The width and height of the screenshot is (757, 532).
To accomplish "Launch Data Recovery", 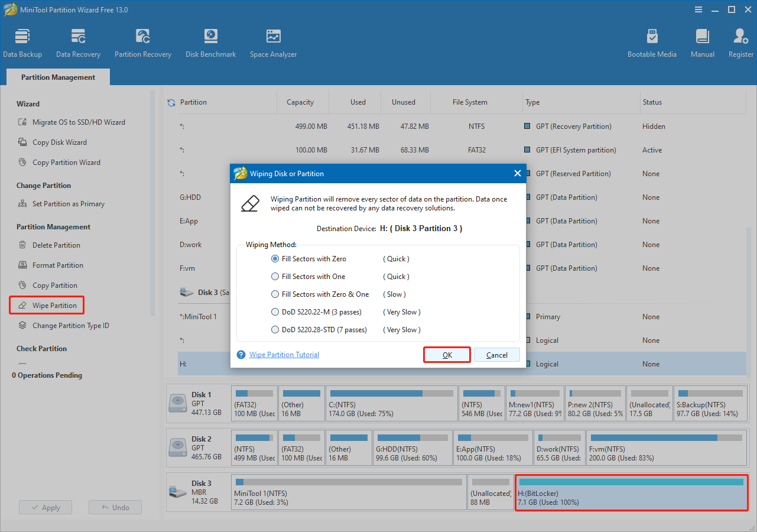I will [x=77, y=41].
